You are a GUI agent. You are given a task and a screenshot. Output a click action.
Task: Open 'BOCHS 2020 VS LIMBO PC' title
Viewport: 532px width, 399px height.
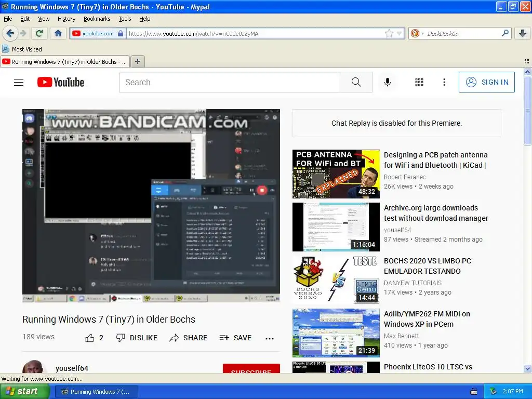[428, 265]
